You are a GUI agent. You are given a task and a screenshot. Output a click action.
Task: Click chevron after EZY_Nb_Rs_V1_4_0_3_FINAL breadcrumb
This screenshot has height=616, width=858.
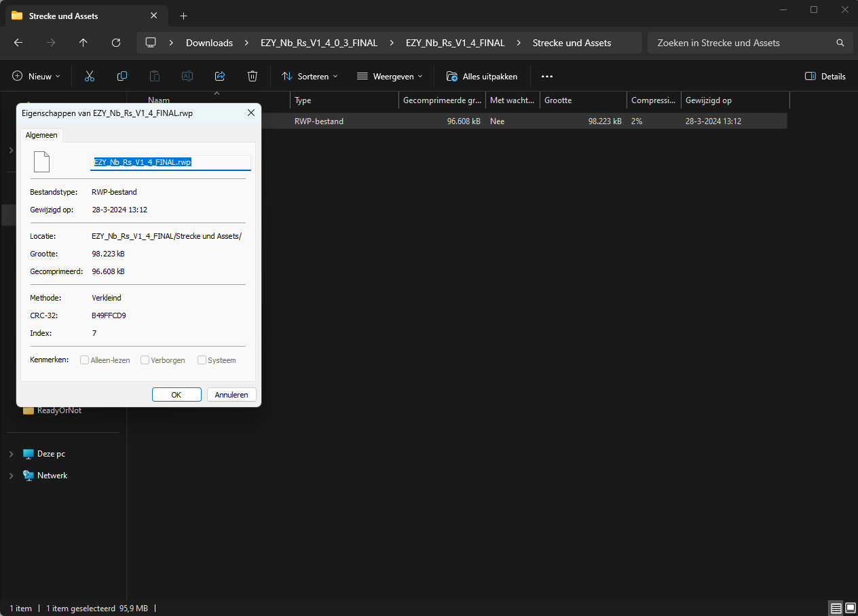point(392,43)
